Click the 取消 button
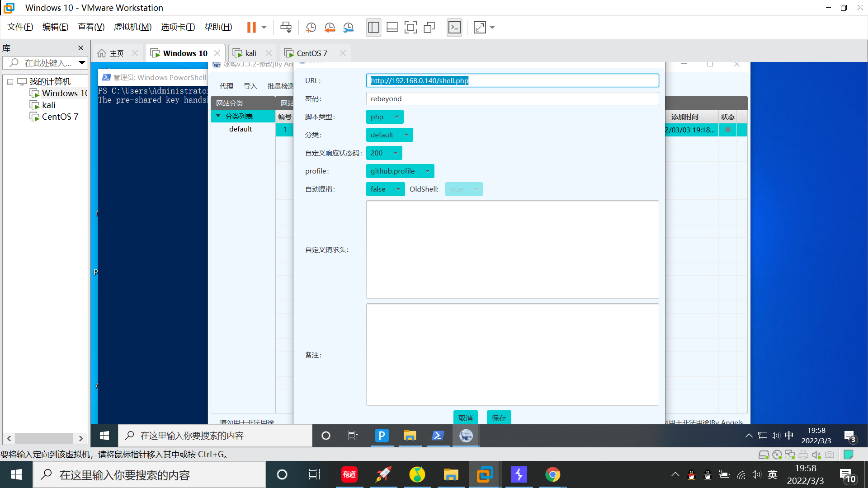The height and width of the screenshot is (488, 868). click(x=465, y=418)
